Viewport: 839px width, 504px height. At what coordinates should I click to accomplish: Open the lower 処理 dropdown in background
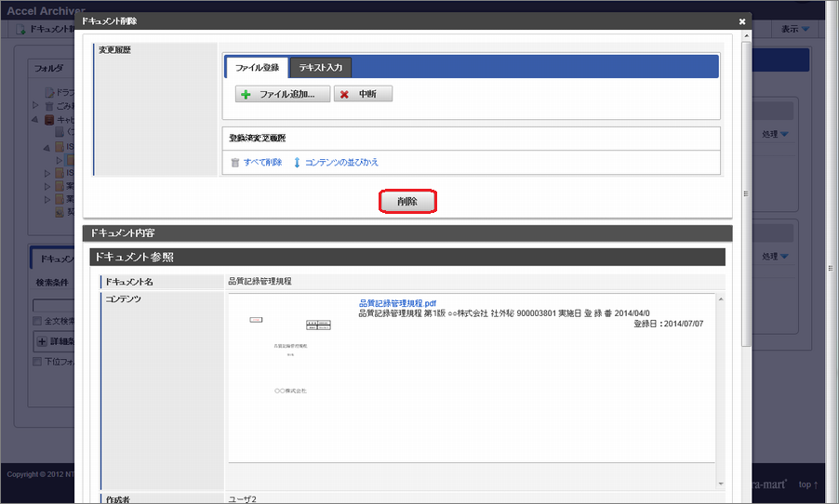coord(775,257)
